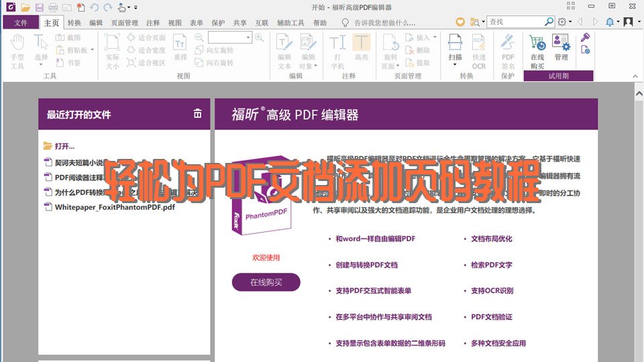Click the Open folder icon in quick access toolbar
The image size is (644, 362).
click(25, 7)
